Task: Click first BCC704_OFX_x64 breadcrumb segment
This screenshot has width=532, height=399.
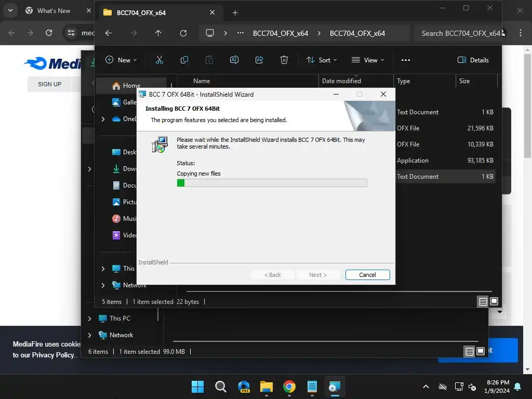Action: [x=280, y=33]
